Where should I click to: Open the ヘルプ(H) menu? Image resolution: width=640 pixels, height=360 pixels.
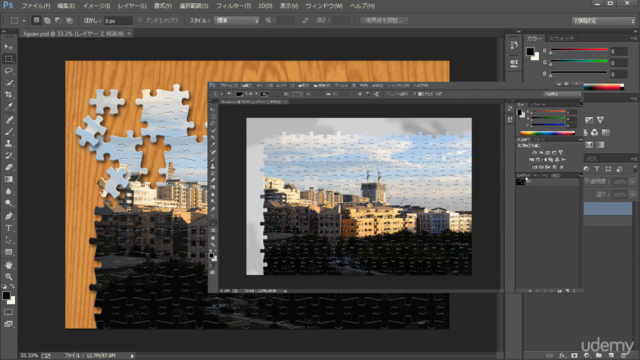362,6
